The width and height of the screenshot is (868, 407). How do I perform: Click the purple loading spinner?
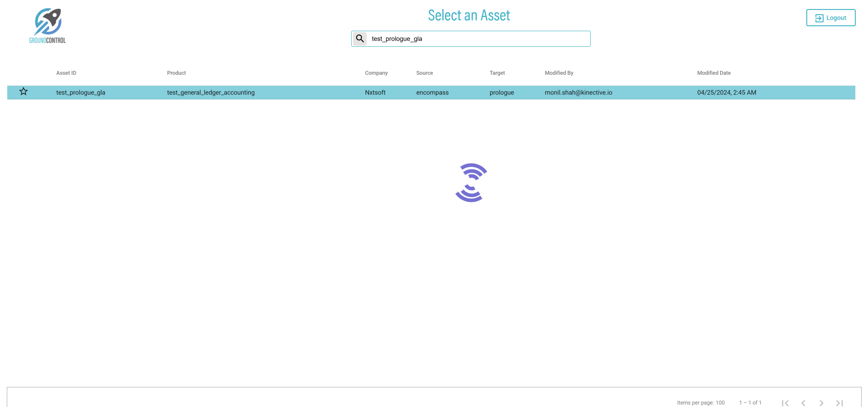pos(471,183)
